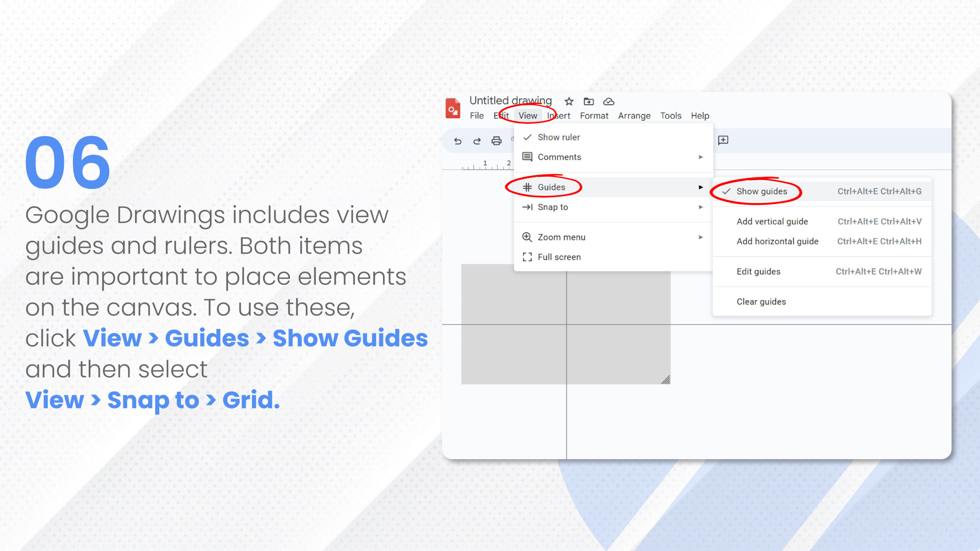Click the Zoom menu option
Screen dimensions: 980x551
point(561,237)
